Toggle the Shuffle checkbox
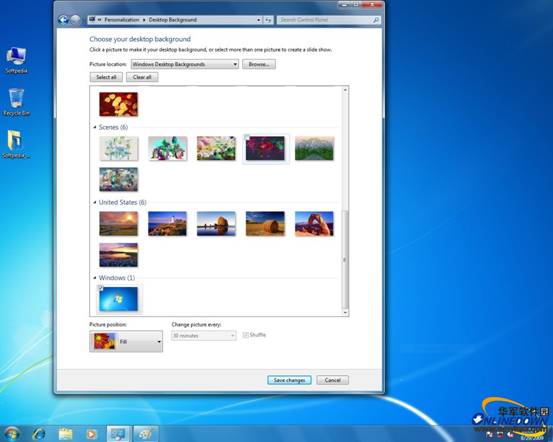 pos(245,335)
